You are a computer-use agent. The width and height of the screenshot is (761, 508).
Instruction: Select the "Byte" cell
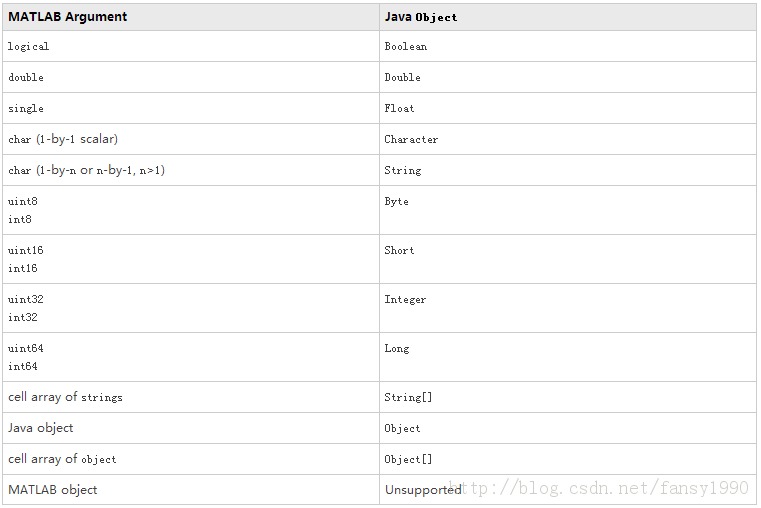pos(396,201)
